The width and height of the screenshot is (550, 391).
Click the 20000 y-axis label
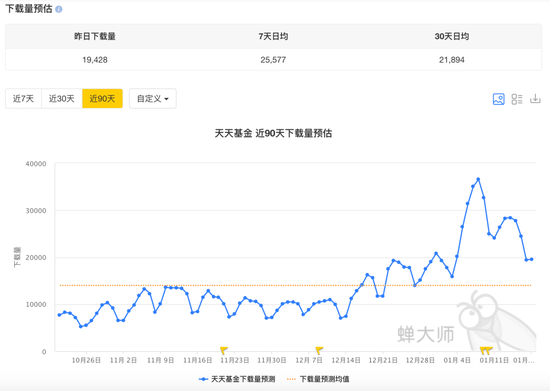click(36, 257)
